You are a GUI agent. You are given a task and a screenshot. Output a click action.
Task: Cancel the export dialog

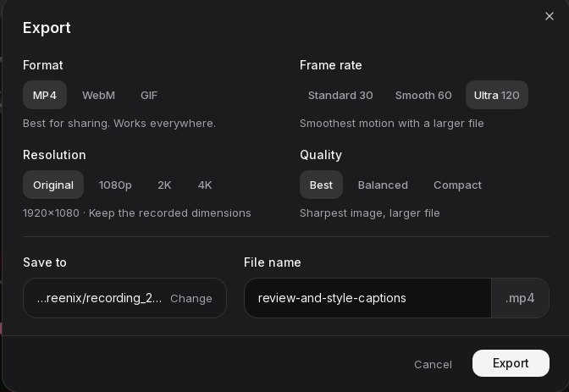click(x=433, y=364)
